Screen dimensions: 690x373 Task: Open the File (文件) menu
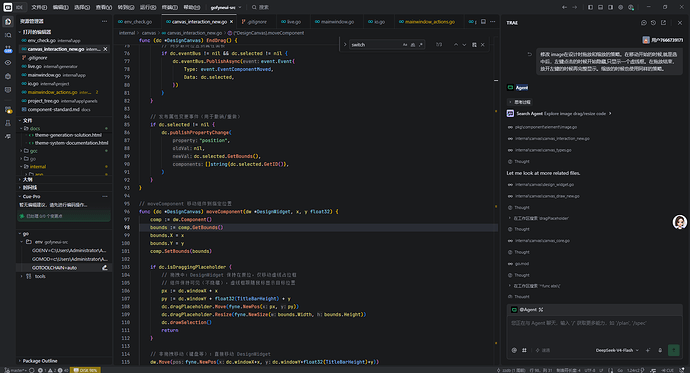(x=39, y=7)
